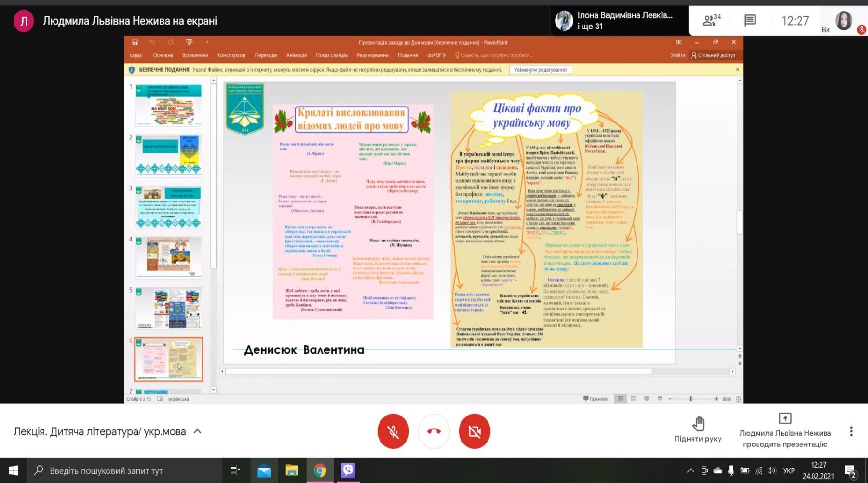
Task: Open the meeting chat panel
Action: [749, 21]
